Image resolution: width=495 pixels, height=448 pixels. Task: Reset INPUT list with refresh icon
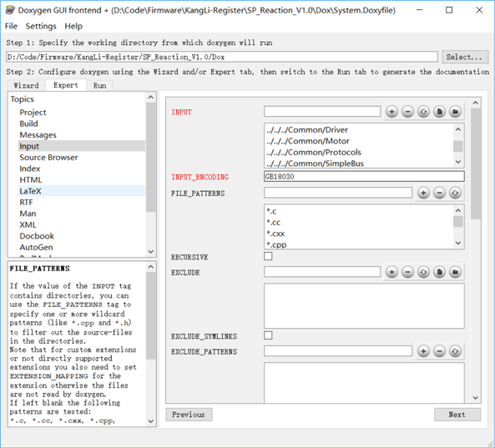(x=423, y=111)
